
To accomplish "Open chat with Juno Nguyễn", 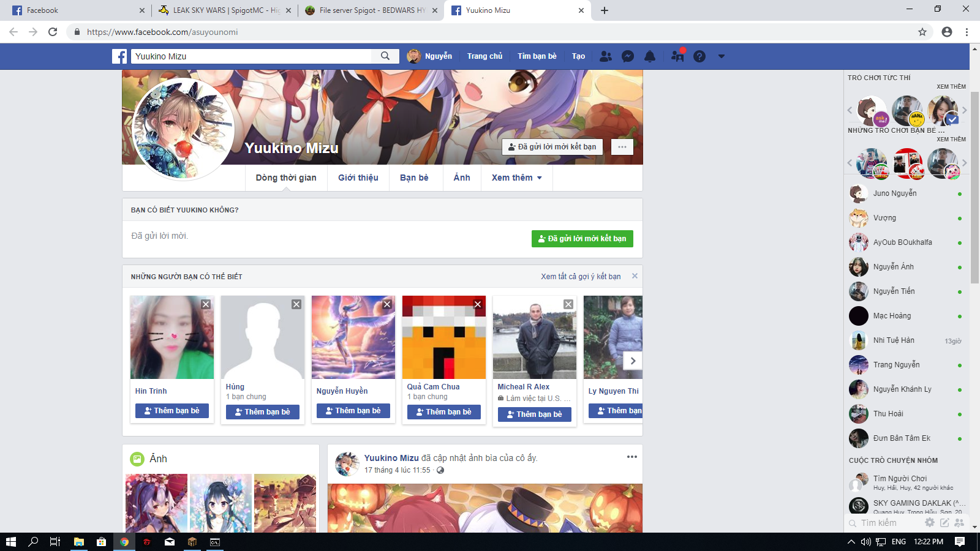I will coord(906,193).
